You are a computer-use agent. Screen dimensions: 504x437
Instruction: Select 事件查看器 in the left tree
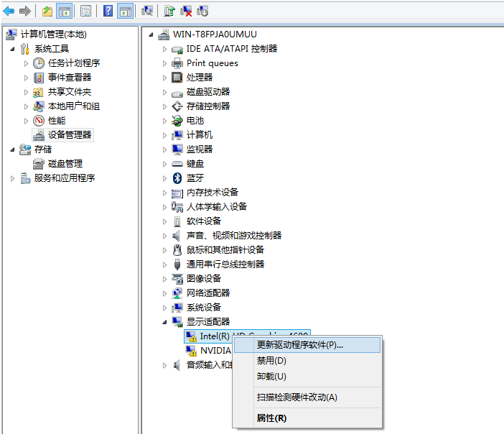pyautogui.click(x=69, y=77)
